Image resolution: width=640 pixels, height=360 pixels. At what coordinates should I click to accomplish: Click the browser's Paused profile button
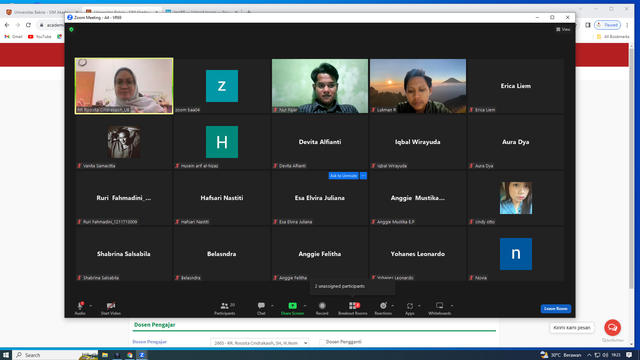coord(607,25)
